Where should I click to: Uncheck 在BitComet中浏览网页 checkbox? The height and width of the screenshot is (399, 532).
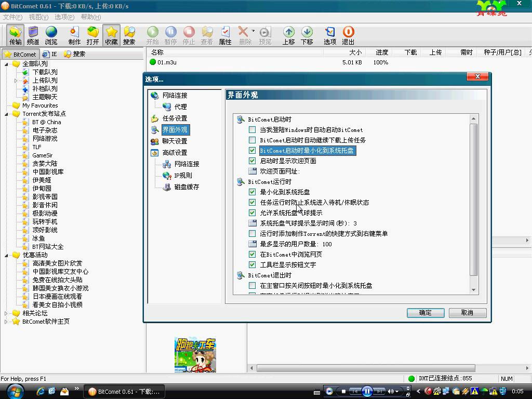point(252,254)
